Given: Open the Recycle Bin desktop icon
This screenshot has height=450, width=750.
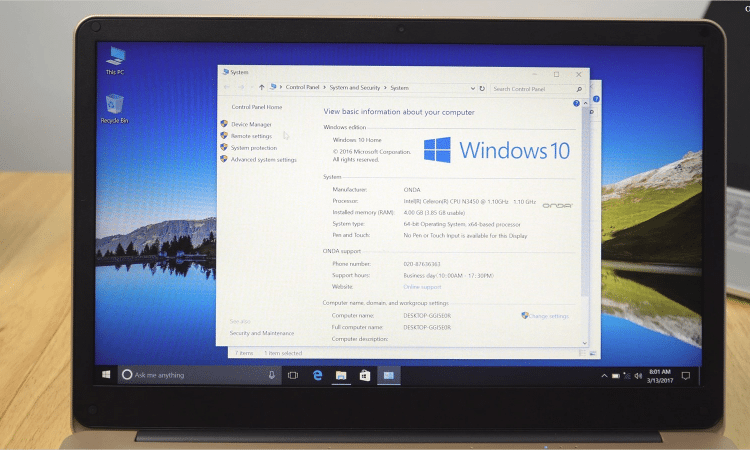Looking at the screenshot, I should [x=113, y=105].
